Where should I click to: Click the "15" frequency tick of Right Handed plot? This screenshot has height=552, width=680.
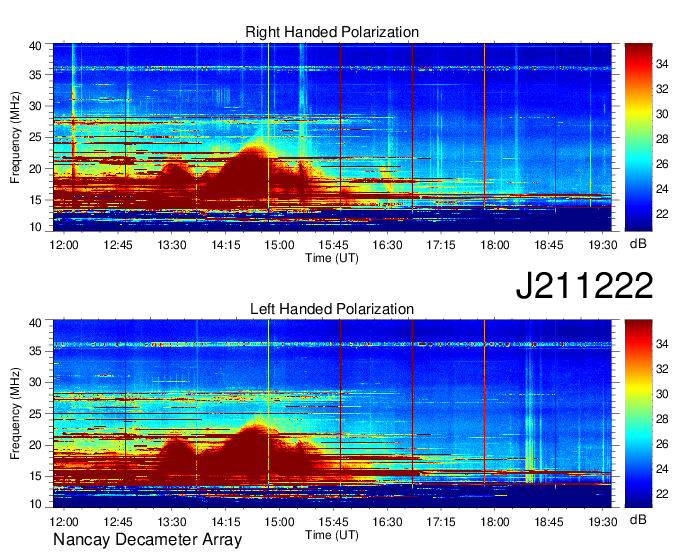click(35, 200)
